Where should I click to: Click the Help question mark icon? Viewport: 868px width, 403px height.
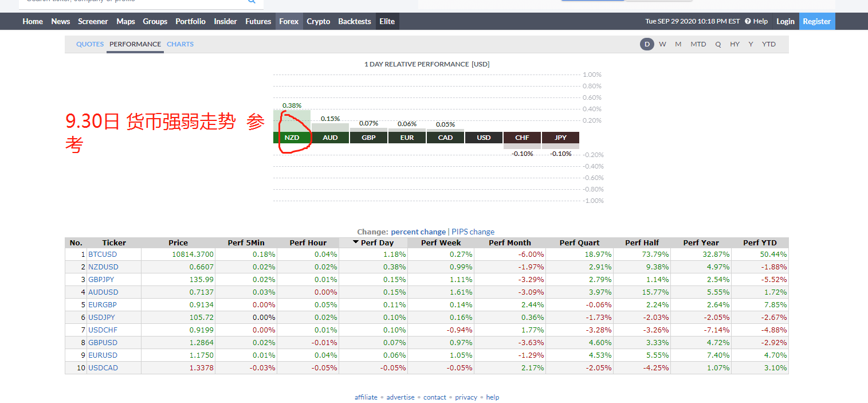(x=748, y=21)
